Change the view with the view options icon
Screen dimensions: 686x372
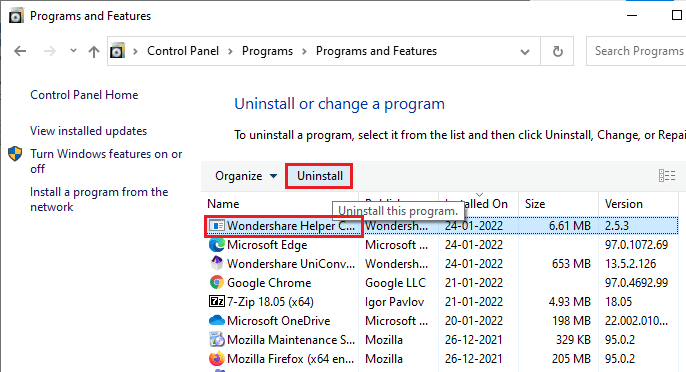pyautogui.click(x=667, y=175)
